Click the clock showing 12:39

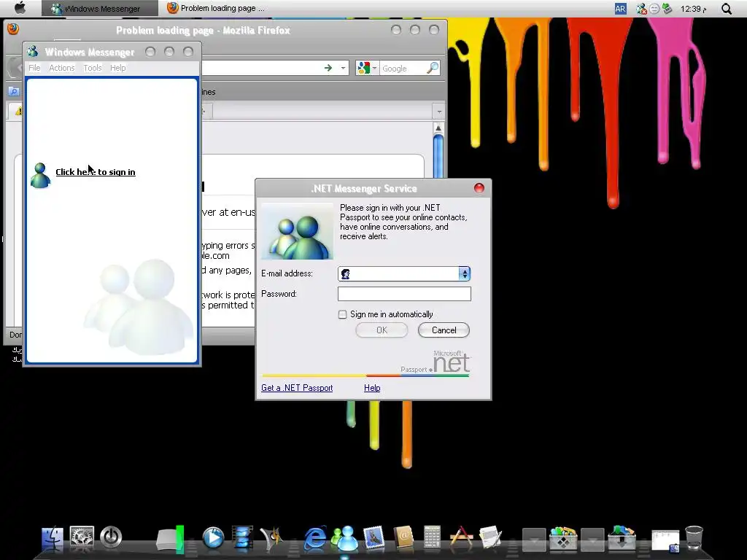coord(694,9)
